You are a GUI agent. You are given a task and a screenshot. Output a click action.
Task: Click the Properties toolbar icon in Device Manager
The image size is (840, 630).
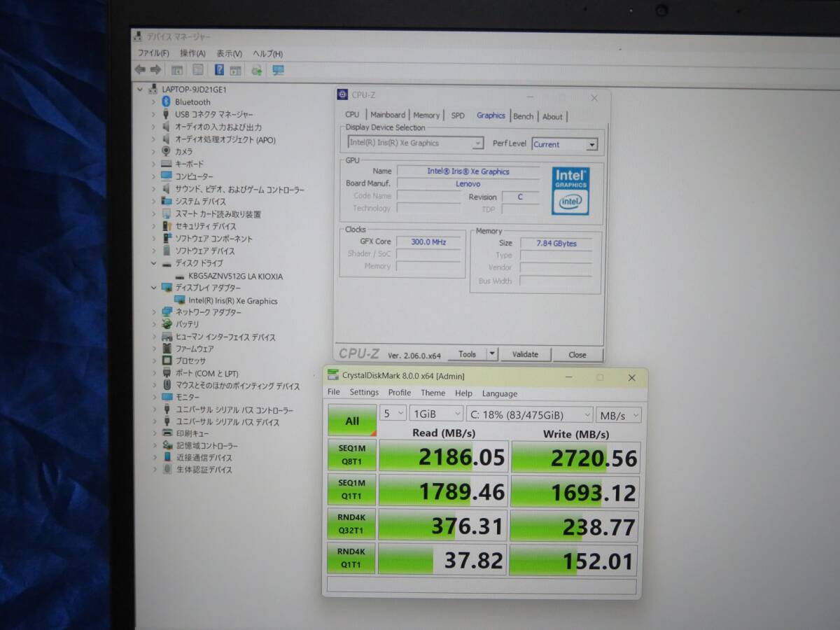pyautogui.click(x=198, y=70)
